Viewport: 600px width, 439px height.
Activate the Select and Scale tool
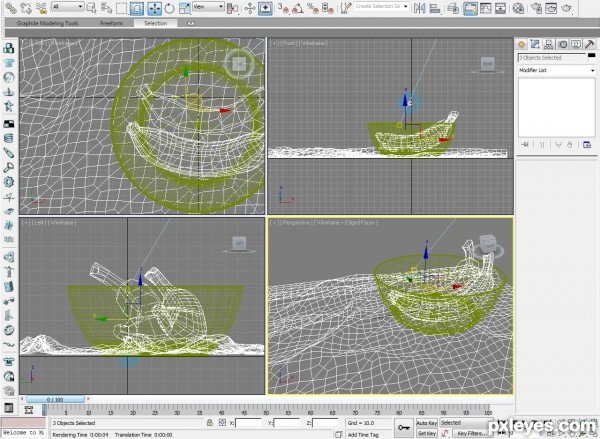pyautogui.click(x=184, y=8)
